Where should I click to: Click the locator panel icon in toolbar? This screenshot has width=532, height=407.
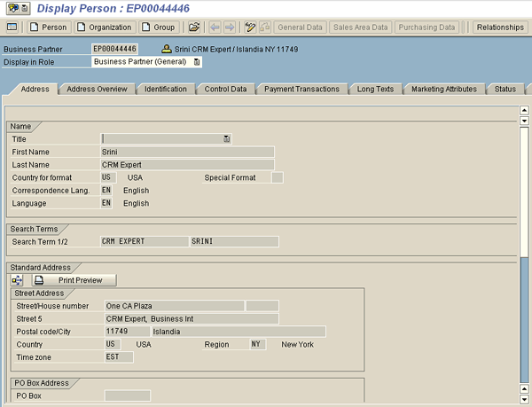click(x=12, y=27)
